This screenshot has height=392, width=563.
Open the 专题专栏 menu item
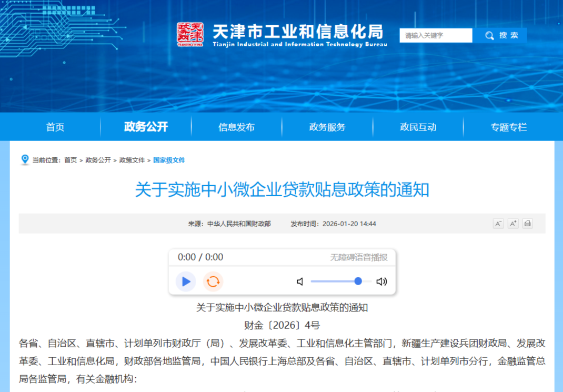(508, 127)
